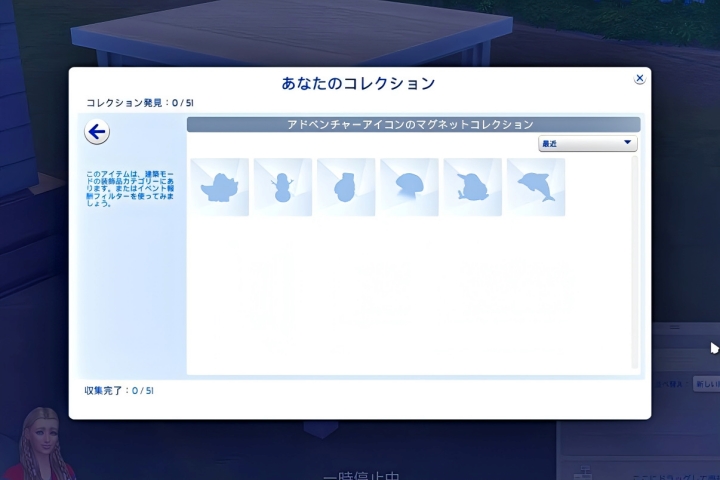Select the mushroom-shaped magnet silhouette
The image size is (720, 480).
(x=409, y=187)
